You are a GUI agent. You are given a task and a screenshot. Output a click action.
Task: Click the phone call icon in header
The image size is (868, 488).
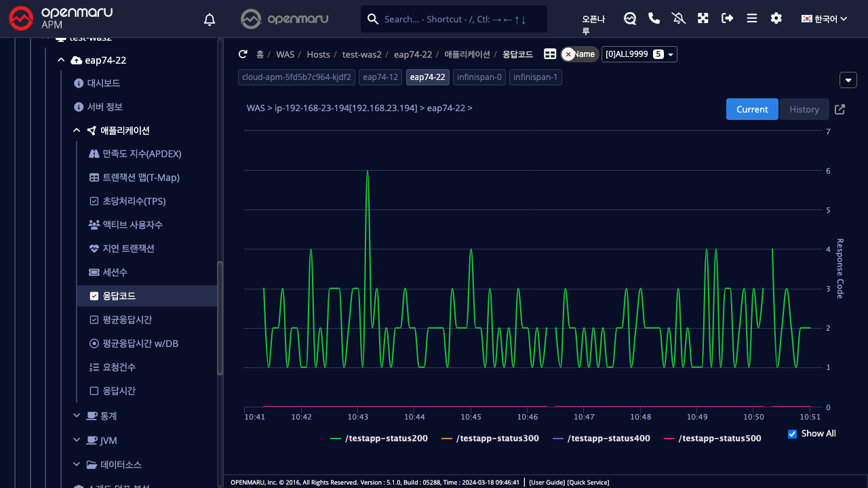tap(654, 18)
